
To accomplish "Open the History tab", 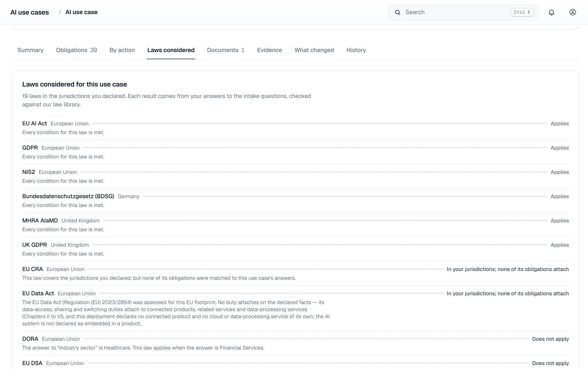I will [x=356, y=50].
